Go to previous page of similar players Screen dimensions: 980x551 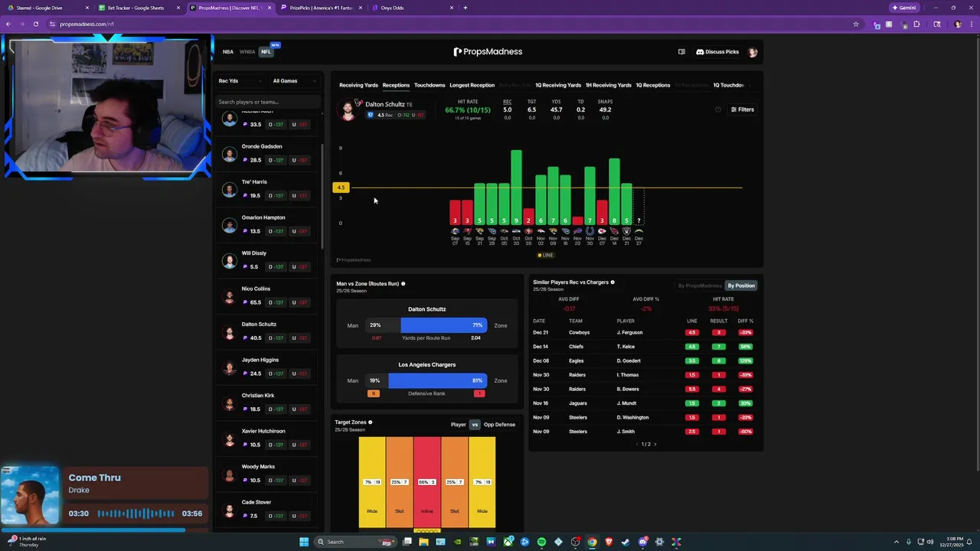coord(637,444)
